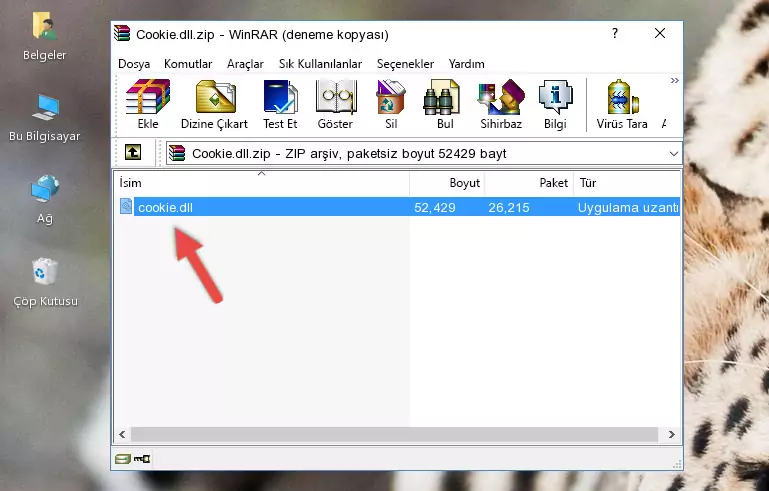The width and height of the screenshot is (769, 491).
Task: Launch the Sihirbaz wizard
Action: click(501, 104)
